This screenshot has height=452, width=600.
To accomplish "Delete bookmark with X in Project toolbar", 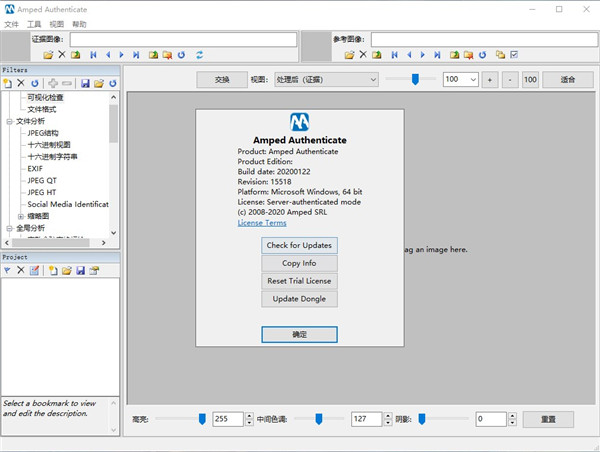I will coord(21,270).
